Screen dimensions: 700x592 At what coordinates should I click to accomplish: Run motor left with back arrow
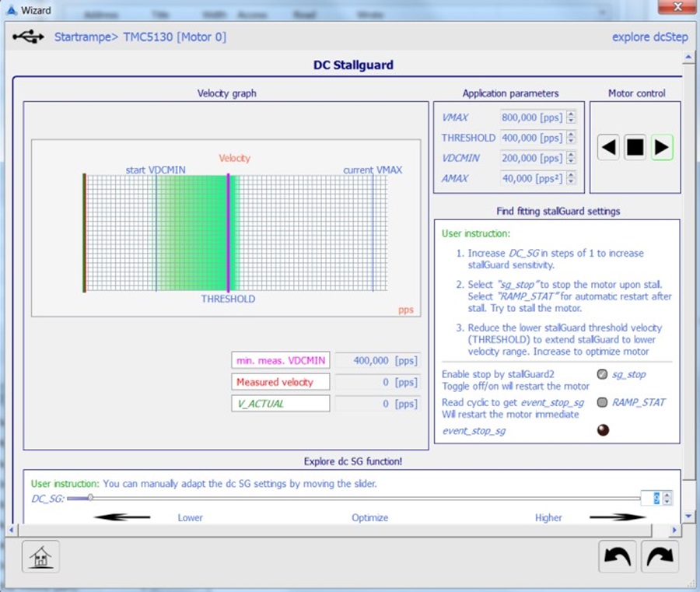pos(608,147)
